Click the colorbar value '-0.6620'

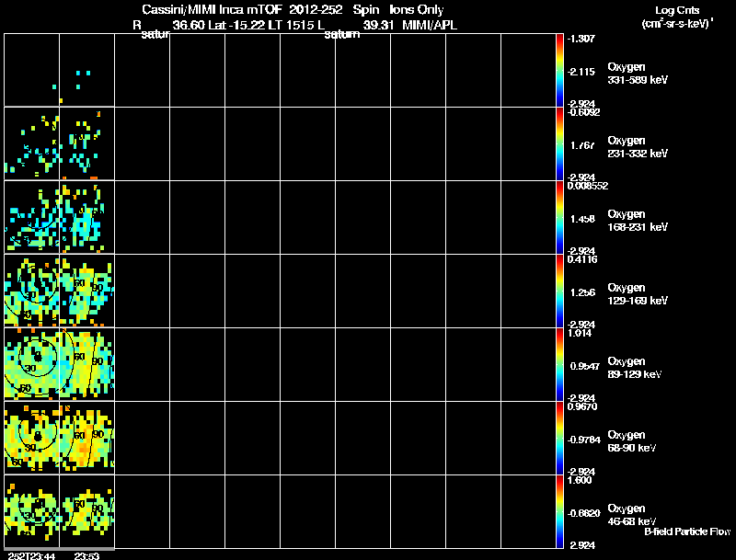(x=584, y=513)
